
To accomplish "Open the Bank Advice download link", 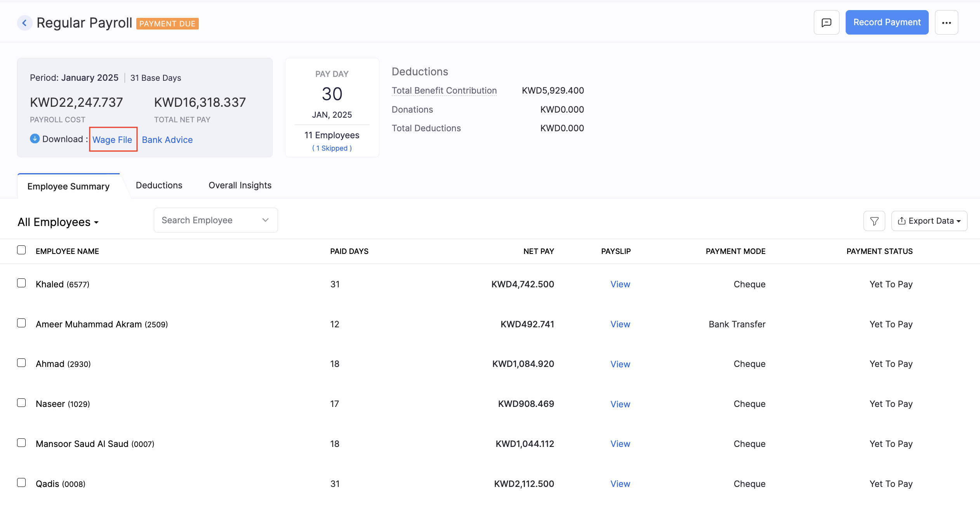I will pyautogui.click(x=167, y=139).
